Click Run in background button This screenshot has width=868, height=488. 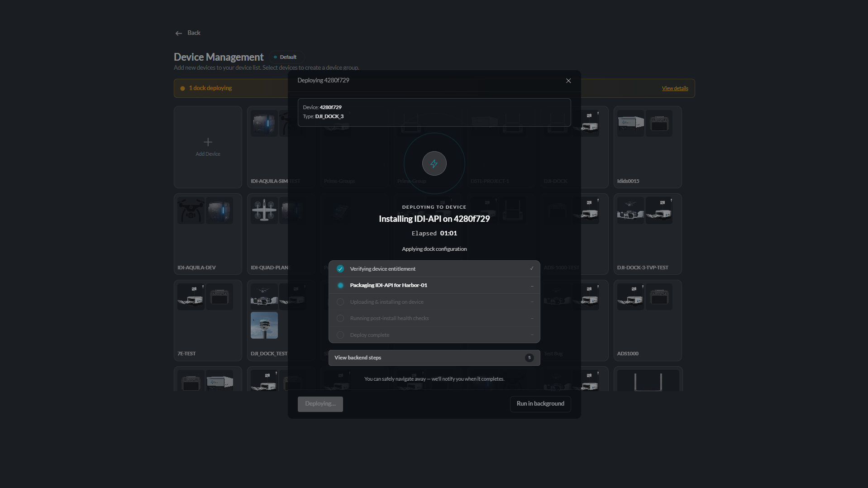pos(540,404)
